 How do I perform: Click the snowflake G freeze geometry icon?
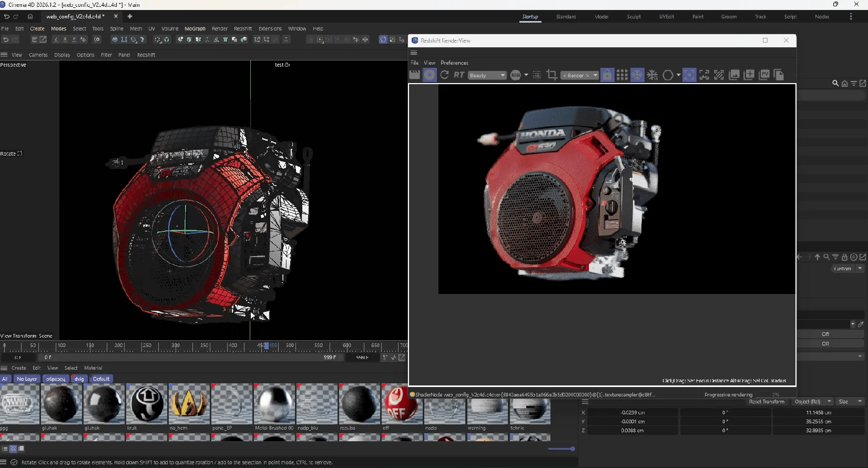click(652, 75)
